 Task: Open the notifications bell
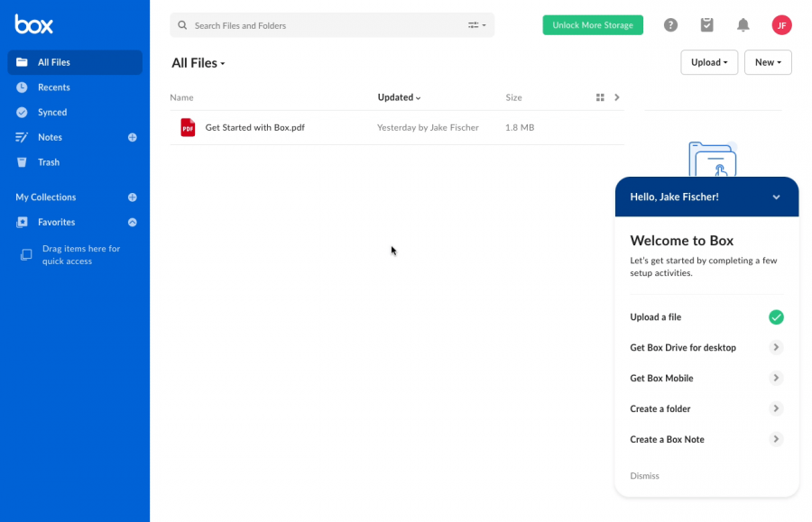(x=743, y=24)
